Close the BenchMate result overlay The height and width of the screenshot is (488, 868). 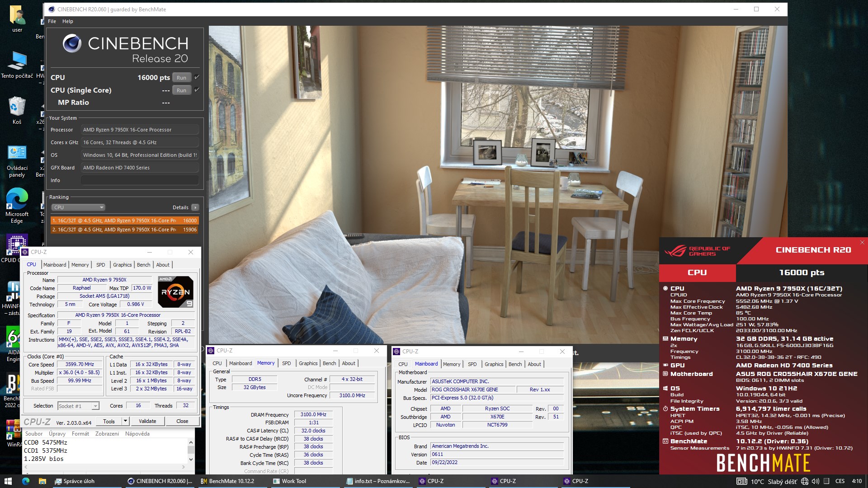(x=862, y=243)
